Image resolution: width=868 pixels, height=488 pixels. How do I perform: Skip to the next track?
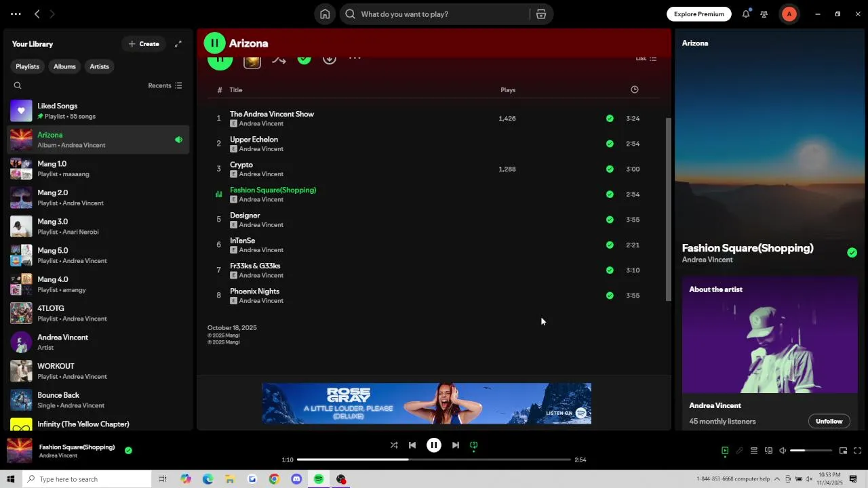click(x=456, y=445)
